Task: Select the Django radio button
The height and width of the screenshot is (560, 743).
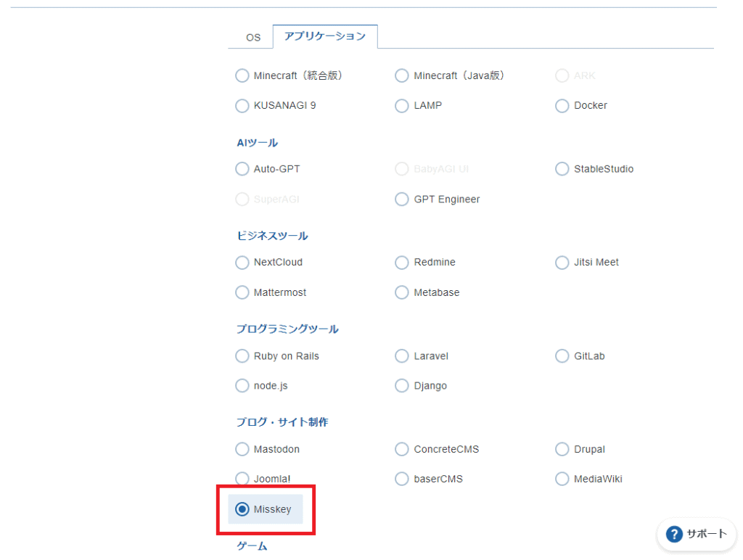Action: tap(402, 386)
